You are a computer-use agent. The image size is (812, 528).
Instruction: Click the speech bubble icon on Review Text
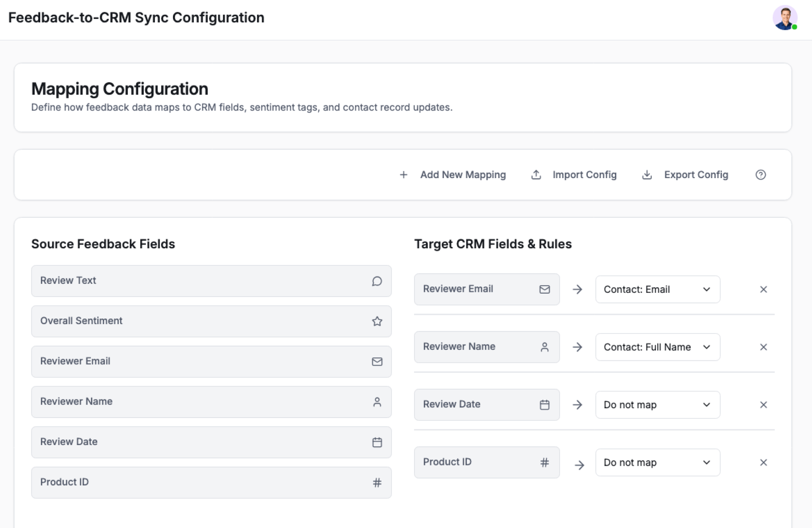[x=377, y=281]
